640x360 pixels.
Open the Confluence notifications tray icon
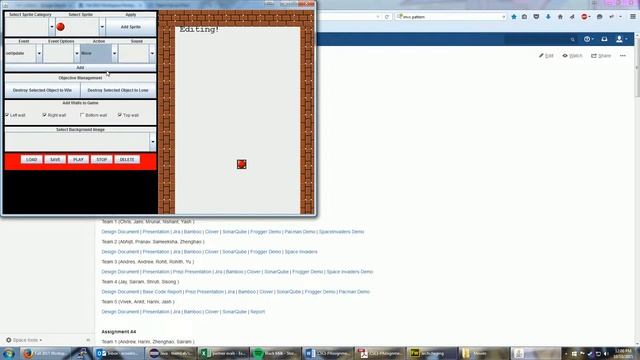604,39
